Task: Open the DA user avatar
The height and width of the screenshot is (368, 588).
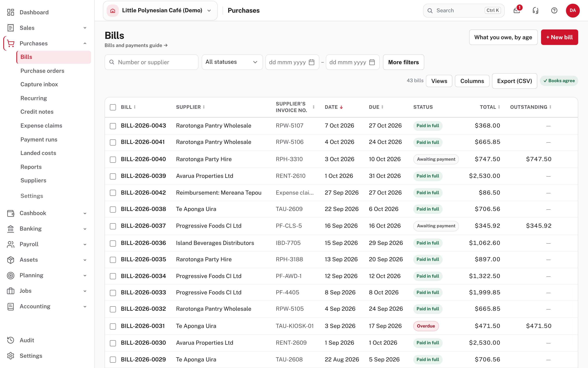Action: (x=573, y=10)
